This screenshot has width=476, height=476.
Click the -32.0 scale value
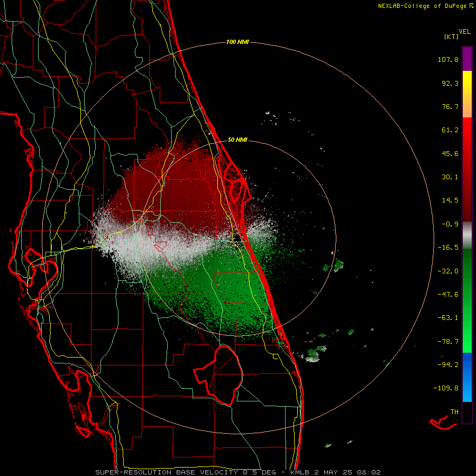coord(448,271)
